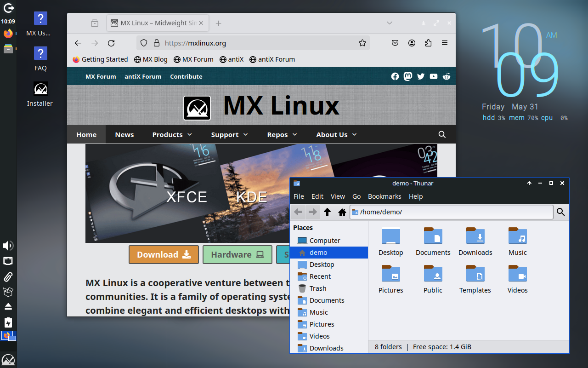
Task: Open the Music folder icon in Thunar
Action: (518, 236)
